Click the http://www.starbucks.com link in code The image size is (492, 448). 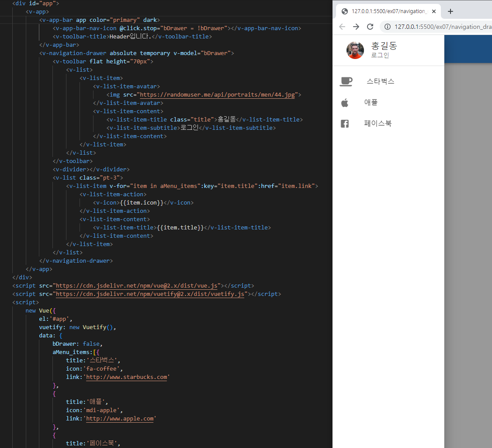[x=127, y=377]
